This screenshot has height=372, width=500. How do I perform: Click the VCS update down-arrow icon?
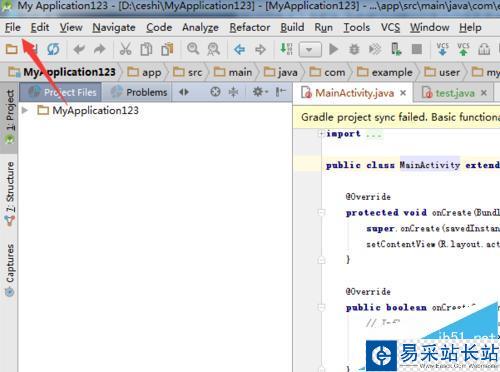pos(442,49)
